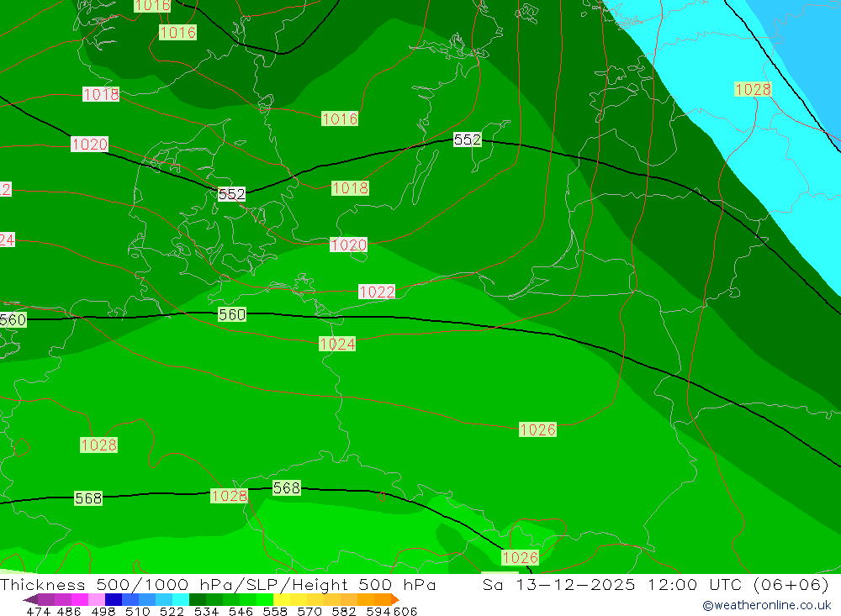The image size is (841, 616).
Task: Click legend value 582
Action: (x=343, y=611)
